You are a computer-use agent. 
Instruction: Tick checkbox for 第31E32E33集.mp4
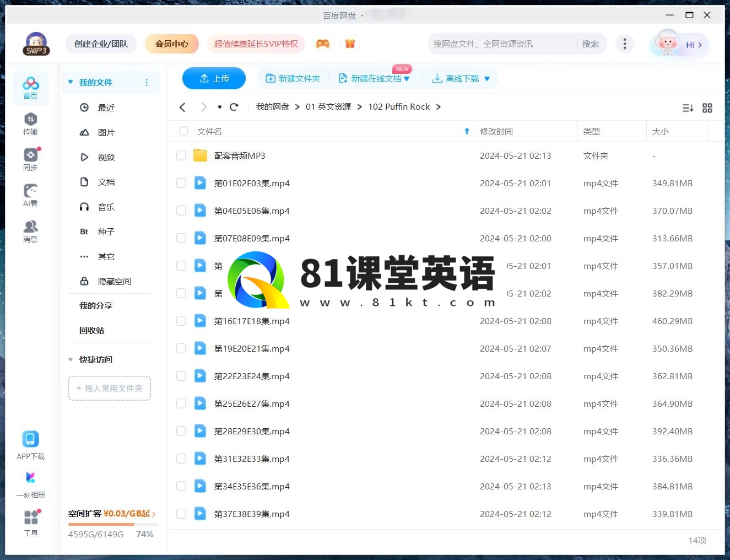coord(181,459)
